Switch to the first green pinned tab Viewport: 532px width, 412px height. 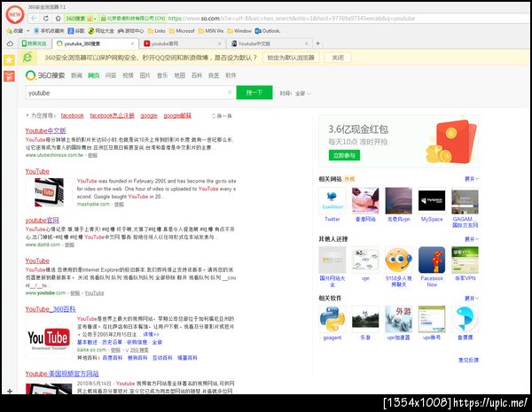tap(35, 43)
